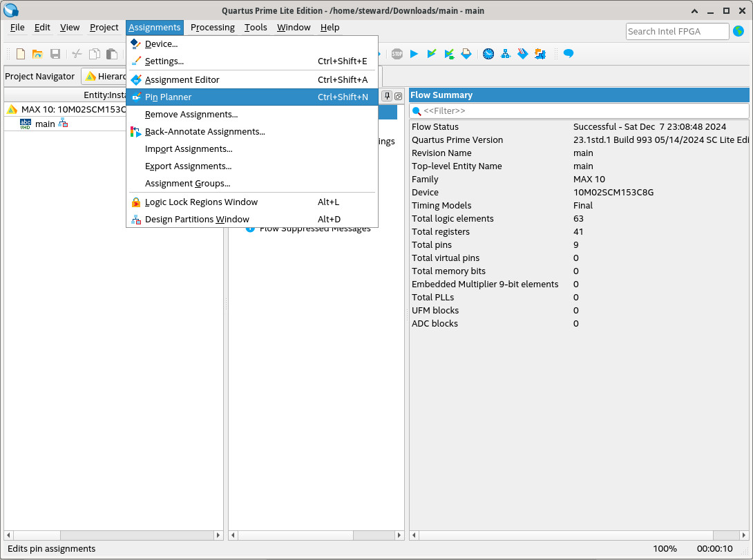Select Remove Assignments... entry
Screen dimensions: 753x560
(252, 114)
